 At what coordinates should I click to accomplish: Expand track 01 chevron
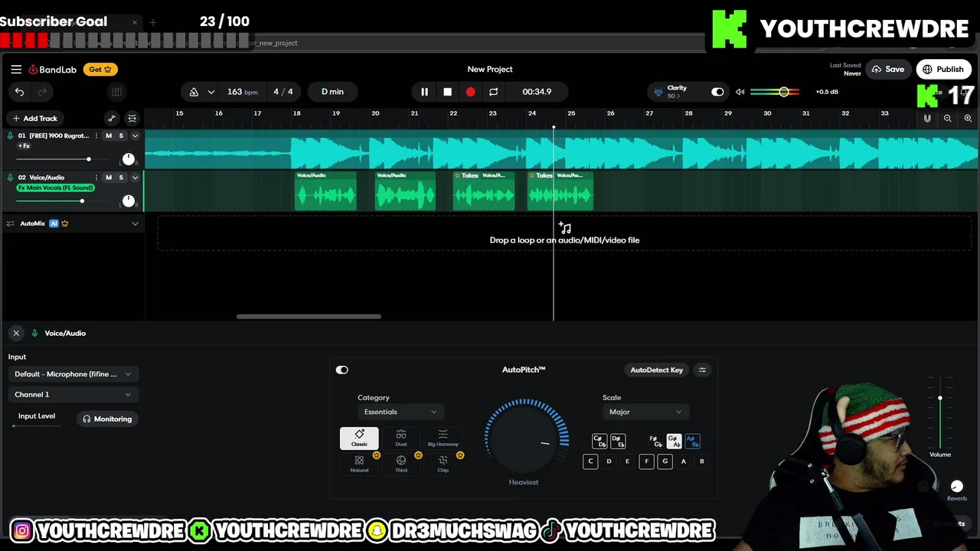(135, 135)
